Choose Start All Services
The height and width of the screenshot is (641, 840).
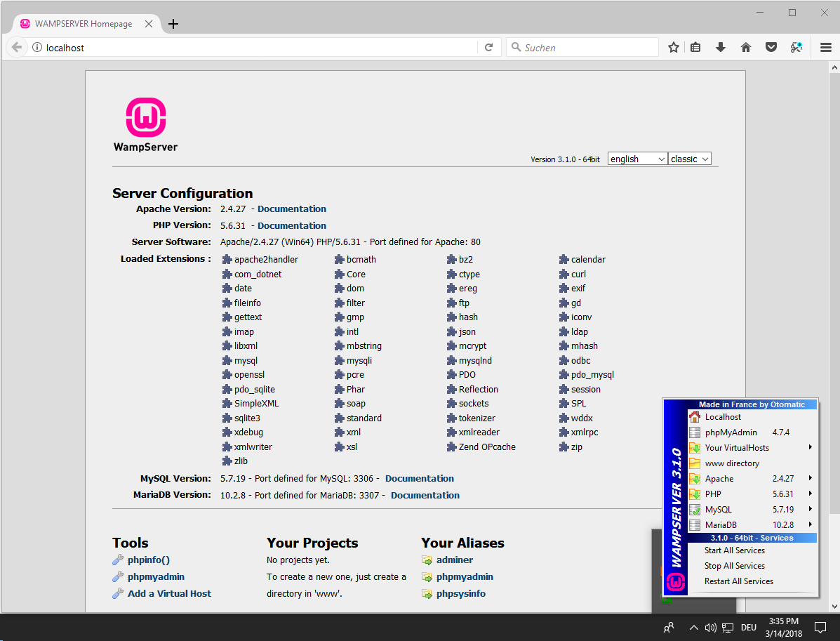tap(752, 550)
